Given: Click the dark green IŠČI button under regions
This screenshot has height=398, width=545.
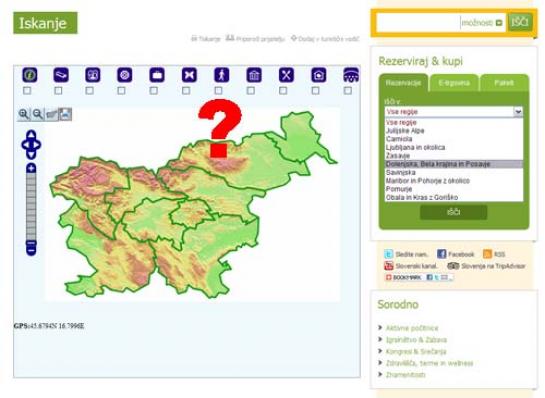Looking at the screenshot, I should (x=454, y=212).
